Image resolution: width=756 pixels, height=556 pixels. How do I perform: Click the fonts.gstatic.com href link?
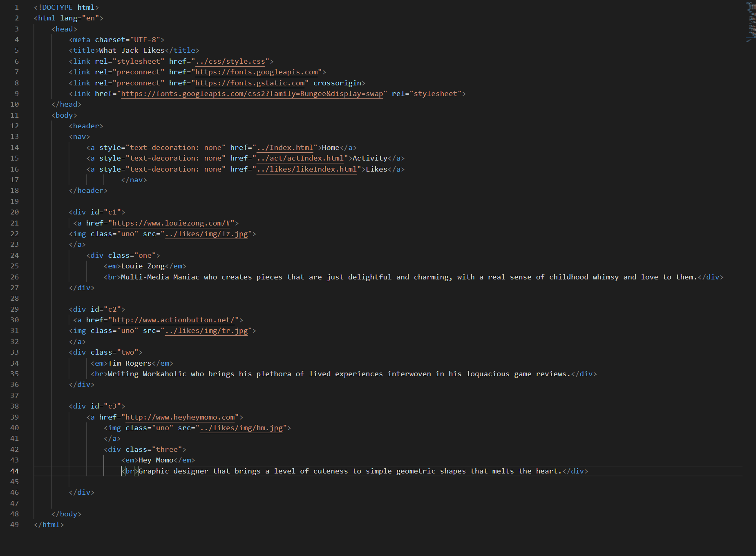click(250, 83)
